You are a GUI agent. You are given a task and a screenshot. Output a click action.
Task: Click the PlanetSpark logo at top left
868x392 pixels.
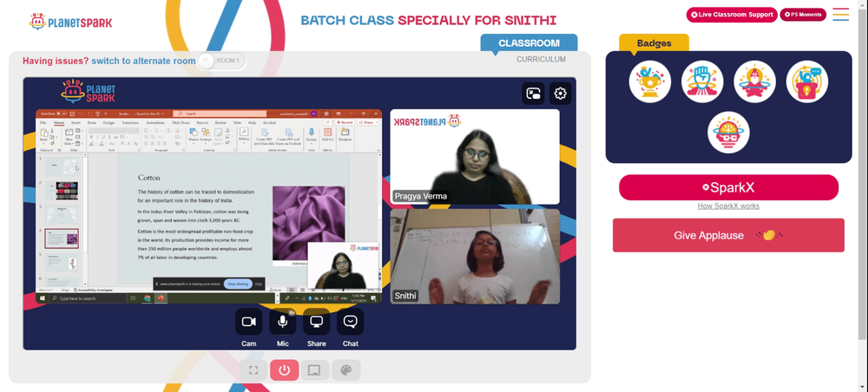71,22
